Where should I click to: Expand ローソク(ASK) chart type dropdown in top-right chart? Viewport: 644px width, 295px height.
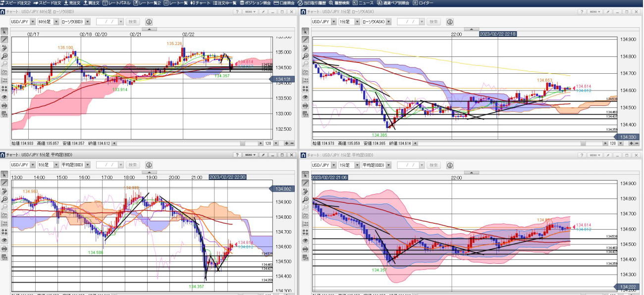click(376, 22)
